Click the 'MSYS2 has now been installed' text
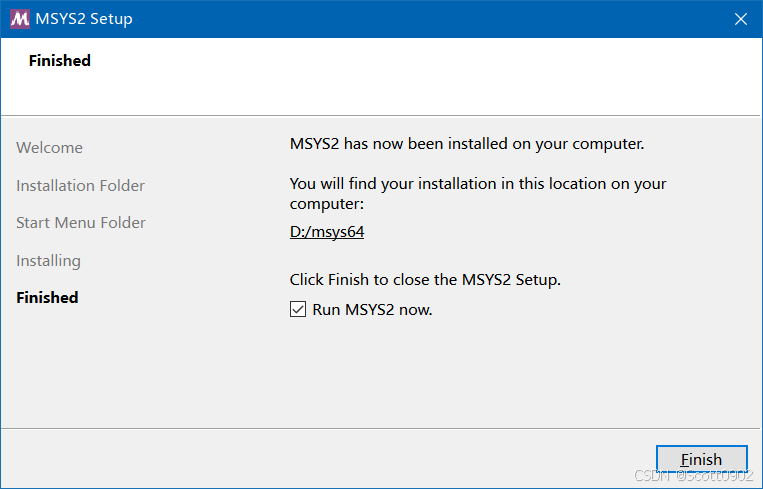The width and height of the screenshot is (763, 489). 467,144
